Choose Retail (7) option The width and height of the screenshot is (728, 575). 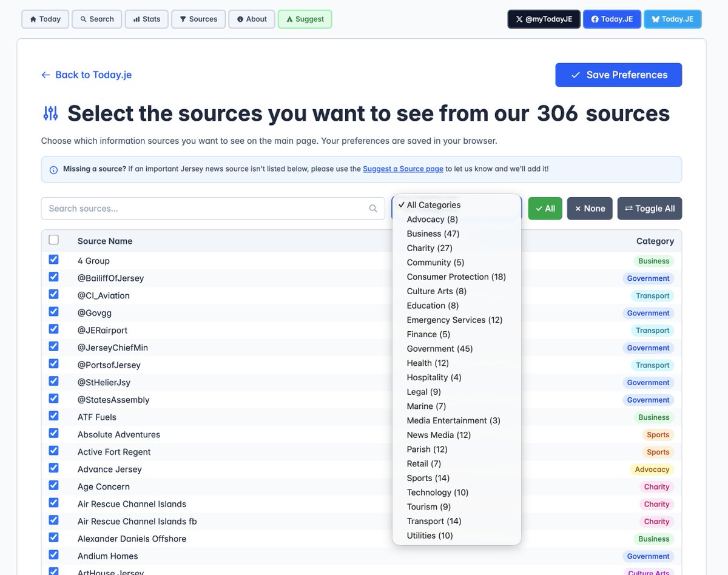456,464
